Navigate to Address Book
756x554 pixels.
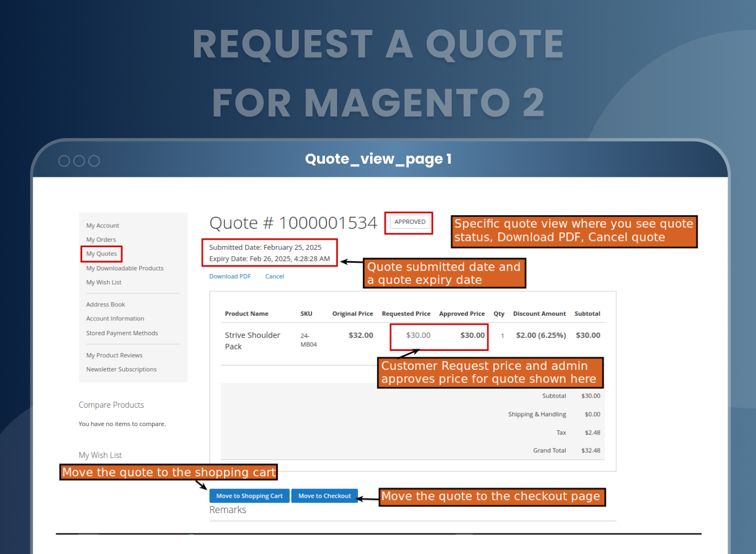pyautogui.click(x=106, y=304)
